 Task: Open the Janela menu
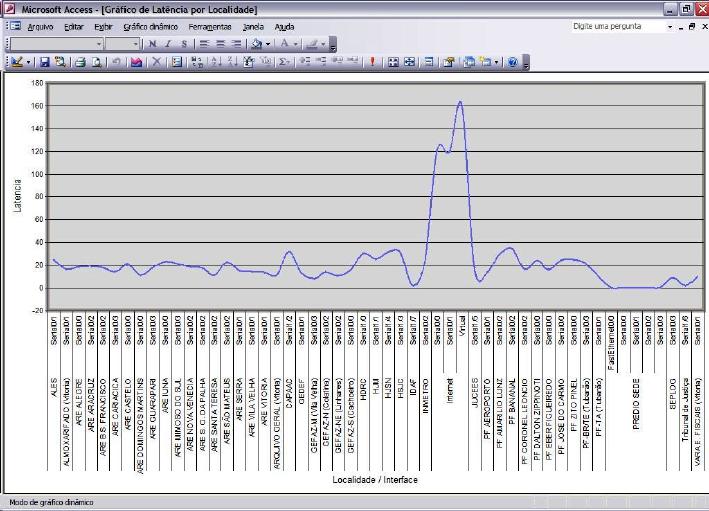click(x=253, y=27)
